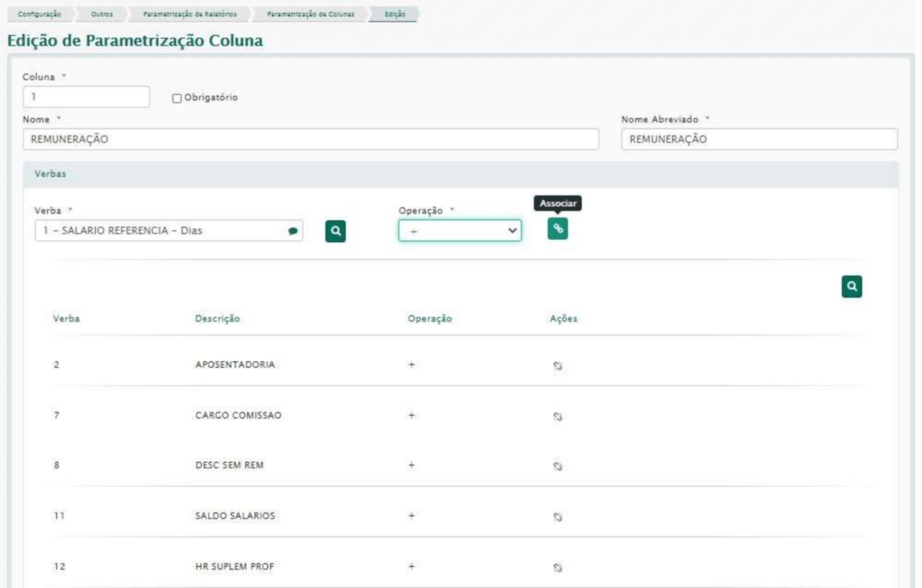Click the comment bubble icon in Verba field

point(293,231)
